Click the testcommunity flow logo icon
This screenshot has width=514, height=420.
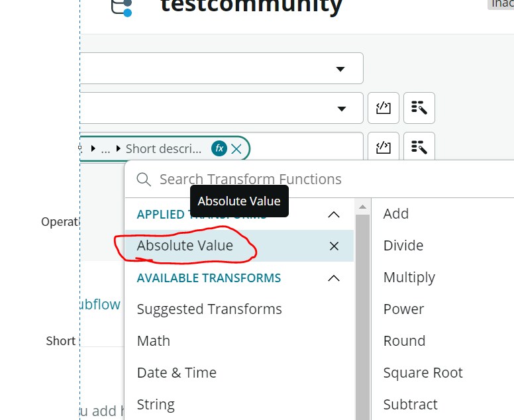click(121, 7)
